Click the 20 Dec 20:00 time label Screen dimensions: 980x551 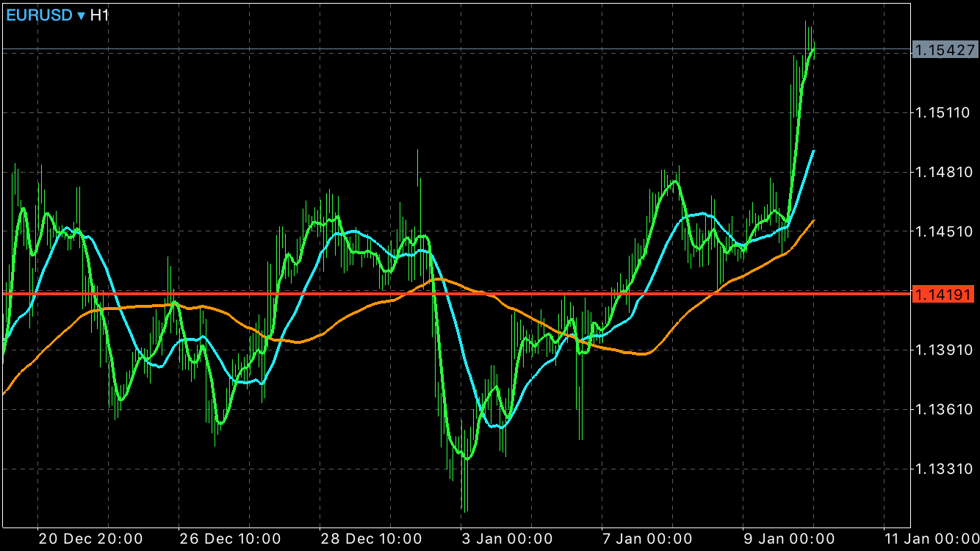(90, 539)
